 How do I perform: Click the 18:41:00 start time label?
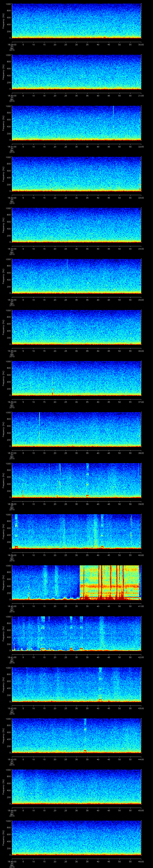(12, 657)
